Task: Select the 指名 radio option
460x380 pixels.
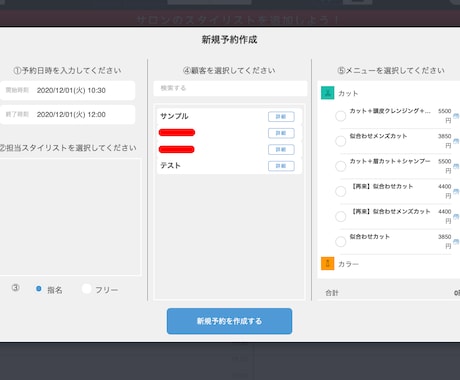Action: (39, 289)
